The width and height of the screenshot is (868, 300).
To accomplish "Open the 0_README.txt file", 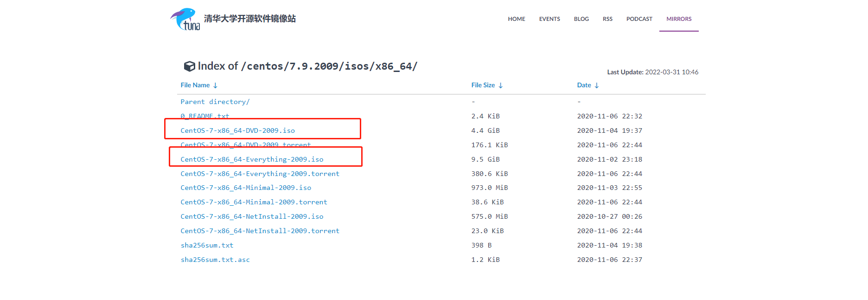I will click(x=205, y=116).
